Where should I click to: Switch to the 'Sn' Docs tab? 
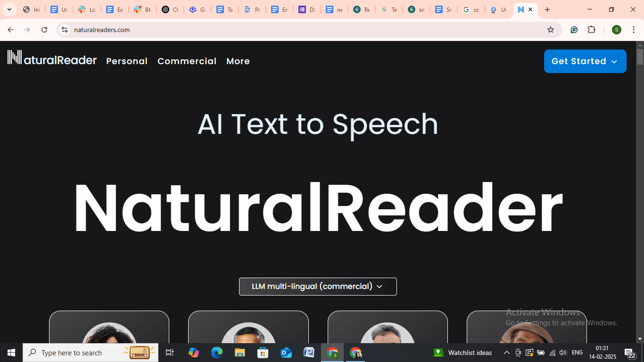point(444,9)
